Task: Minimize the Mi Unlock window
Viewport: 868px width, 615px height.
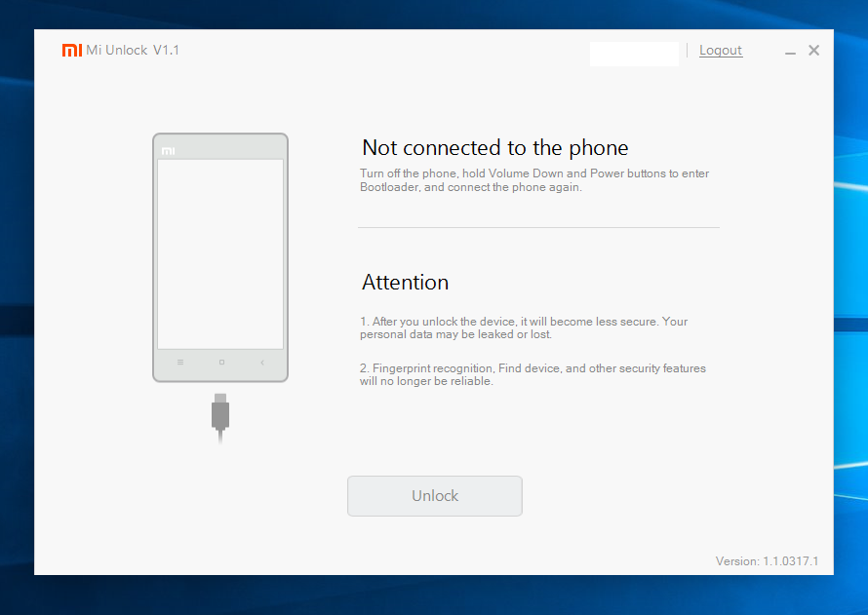Action: coord(790,52)
